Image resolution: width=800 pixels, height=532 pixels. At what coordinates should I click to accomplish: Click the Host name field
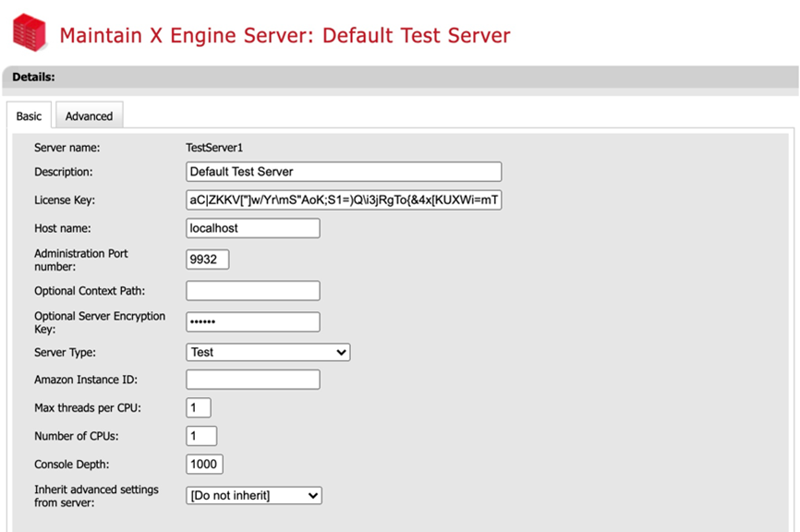[253, 228]
